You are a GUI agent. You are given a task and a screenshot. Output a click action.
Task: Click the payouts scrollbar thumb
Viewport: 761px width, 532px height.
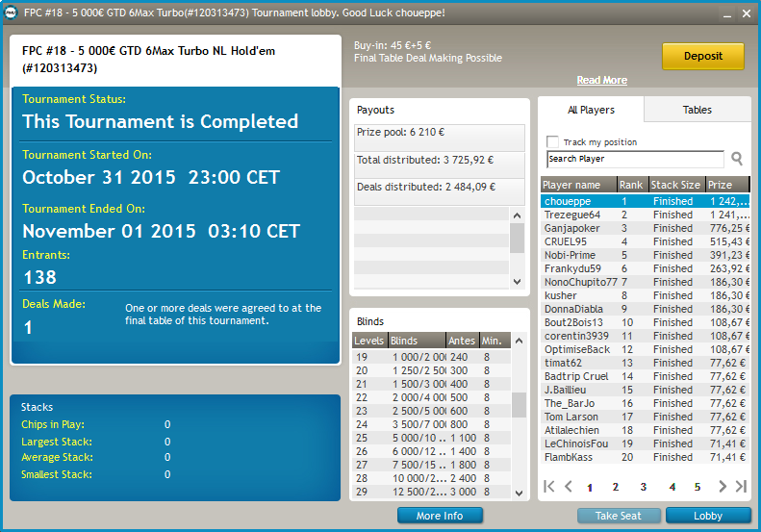(x=517, y=238)
